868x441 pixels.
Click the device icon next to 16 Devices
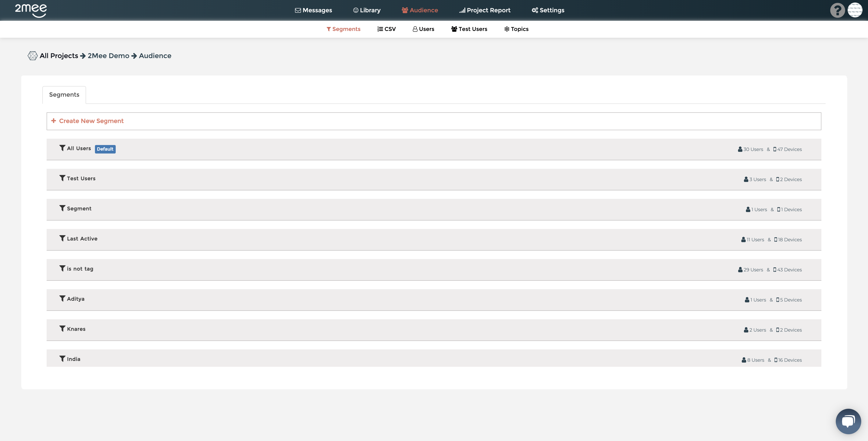click(776, 360)
